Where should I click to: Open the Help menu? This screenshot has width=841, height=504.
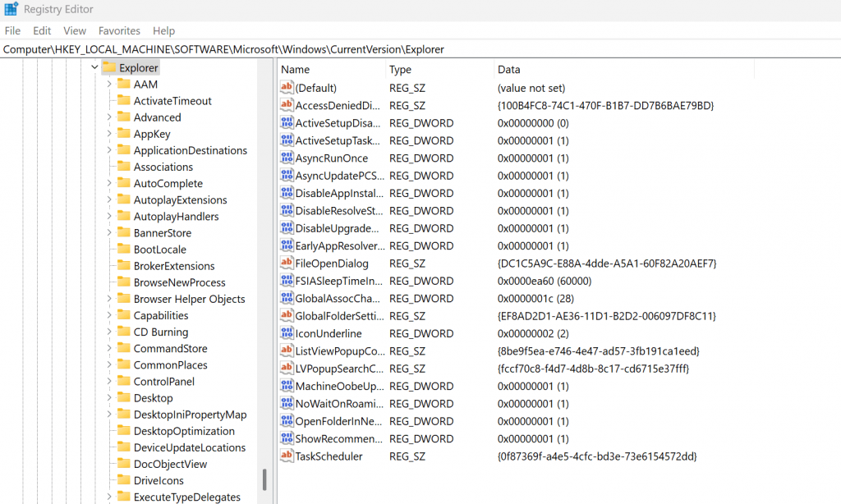click(163, 30)
